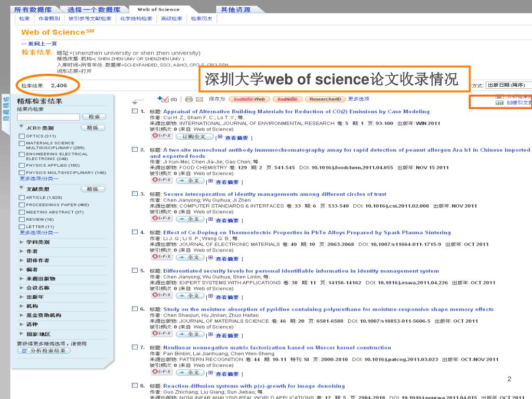Click the select-page arrow icon above checkboxes
This screenshot has height=399, width=532.
coord(137,101)
